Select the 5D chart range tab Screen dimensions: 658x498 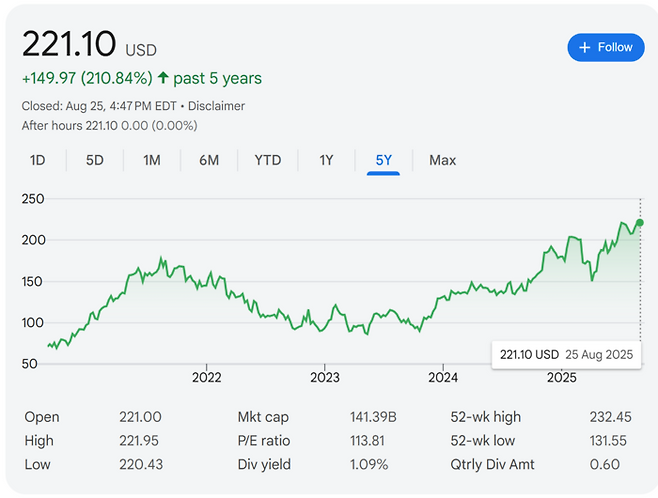(94, 160)
